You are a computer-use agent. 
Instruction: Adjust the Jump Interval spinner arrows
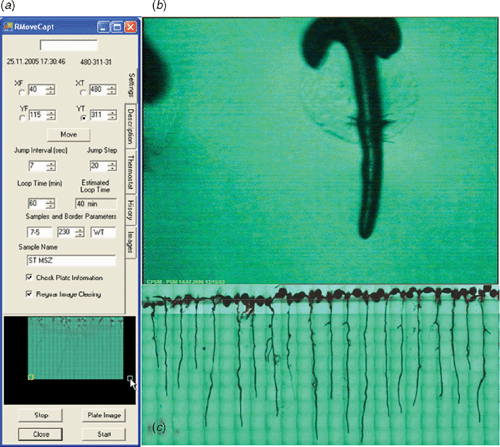click(51, 166)
